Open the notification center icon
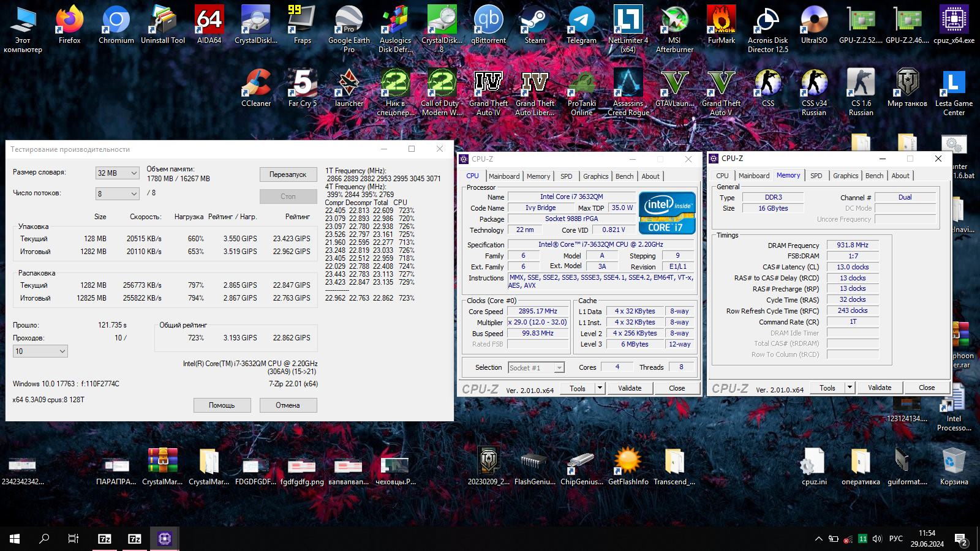The width and height of the screenshot is (980, 551). pyautogui.click(x=961, y=539)
